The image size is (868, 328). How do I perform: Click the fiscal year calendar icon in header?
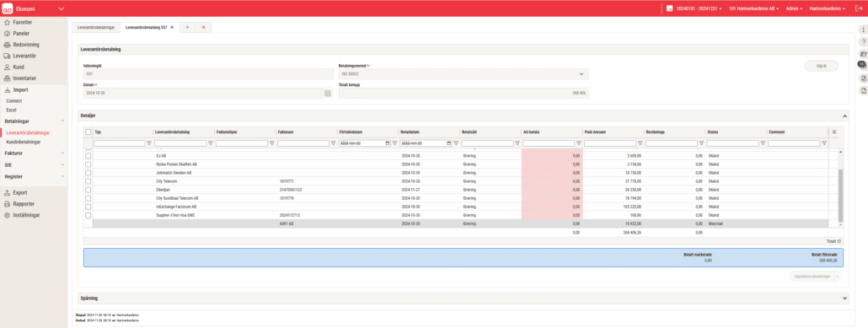(x=669, y=9)
